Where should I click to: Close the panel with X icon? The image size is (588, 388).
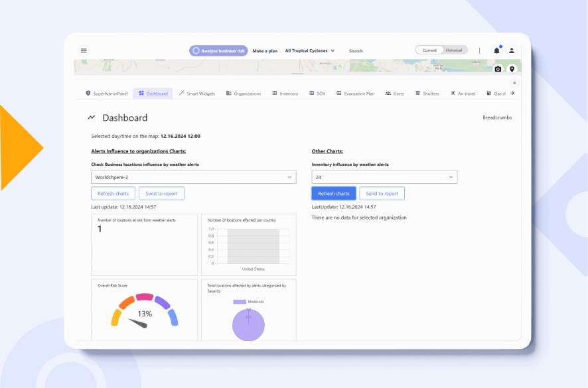[x=515, y=82]
